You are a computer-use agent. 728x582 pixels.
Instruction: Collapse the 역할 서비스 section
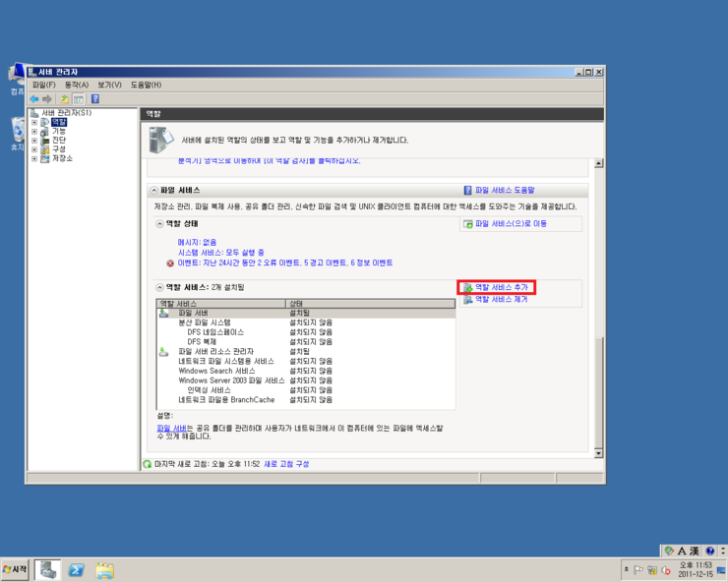pyautogui.click(x=159, y=288)
